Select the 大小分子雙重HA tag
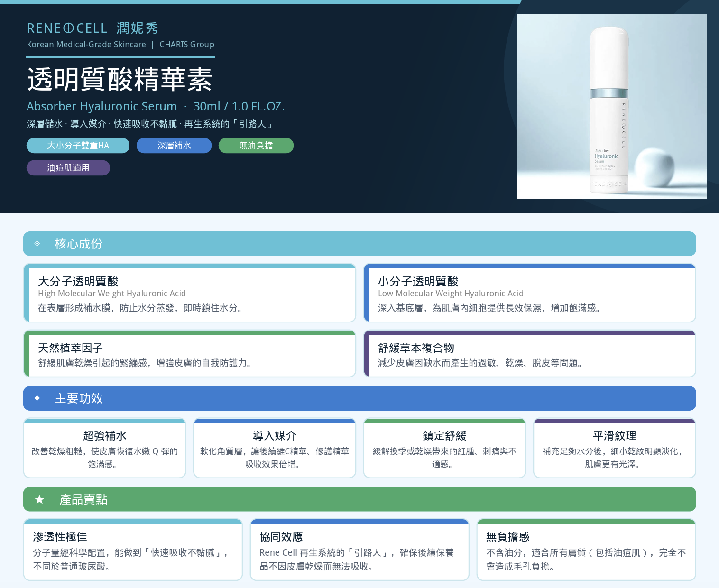Screen dimensions: 719x588 coord(78,146)
